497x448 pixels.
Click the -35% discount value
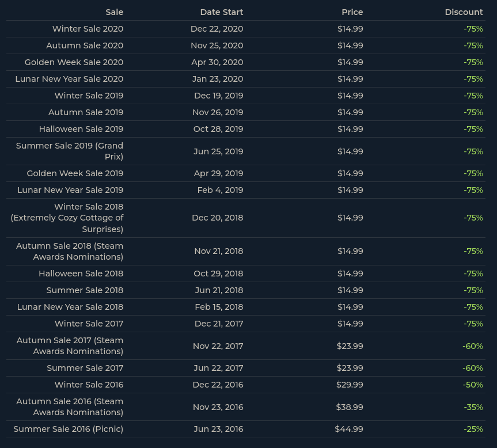pyautogui.click(x=473, y=407)
